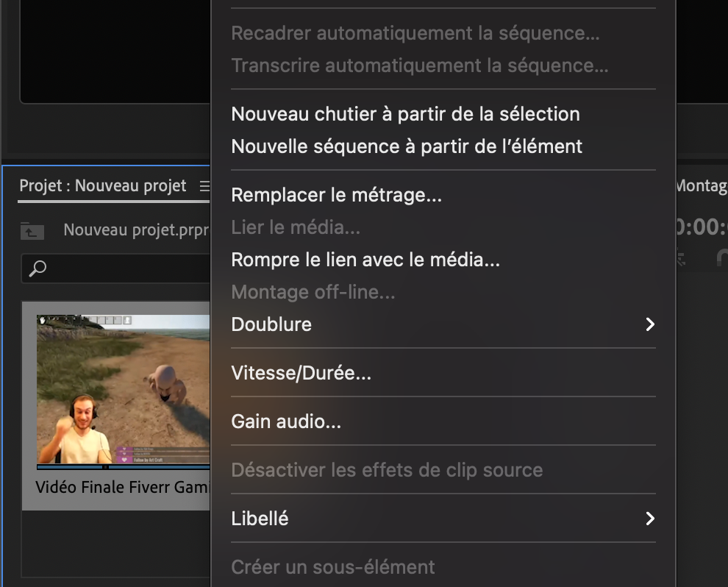
Task: Click the scrub bar under the thumbnail
Action: pyautogui.click(x=123, y=467)
